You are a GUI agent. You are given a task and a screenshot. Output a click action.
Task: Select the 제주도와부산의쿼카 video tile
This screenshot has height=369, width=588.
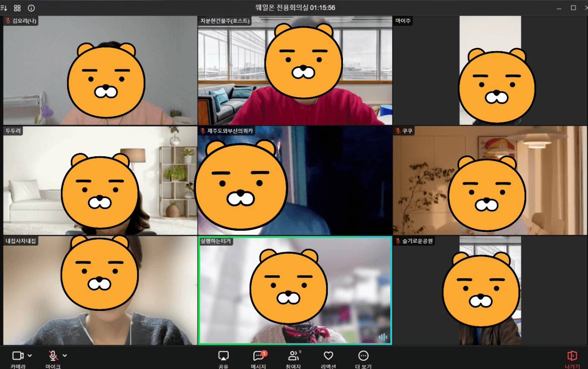point(295,180)
